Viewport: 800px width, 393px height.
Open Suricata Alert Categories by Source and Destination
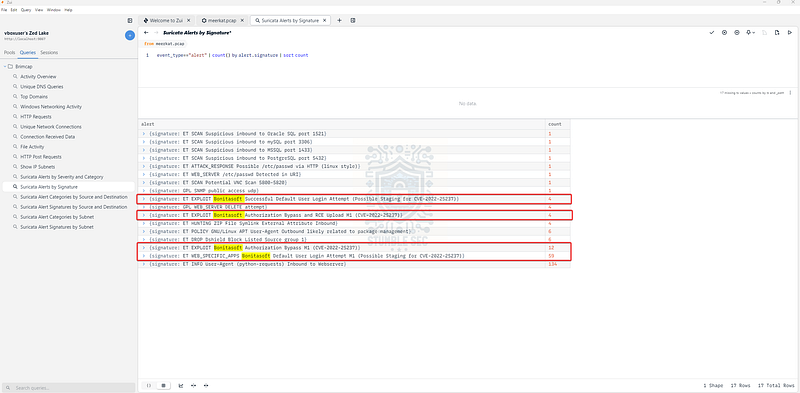tap(73, 197)
